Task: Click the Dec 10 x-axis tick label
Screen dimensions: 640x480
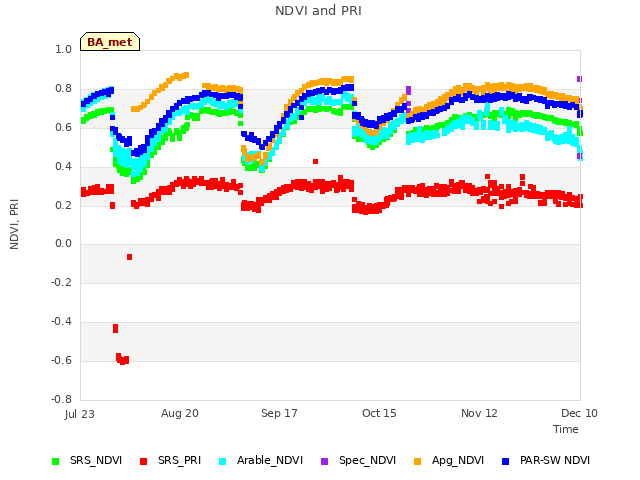Action: pos(579,413)
